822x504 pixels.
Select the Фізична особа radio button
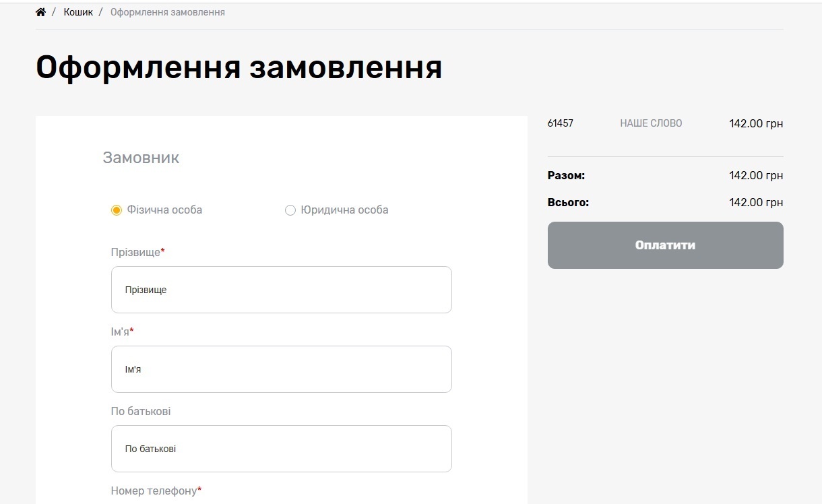[x=117, y=210]
